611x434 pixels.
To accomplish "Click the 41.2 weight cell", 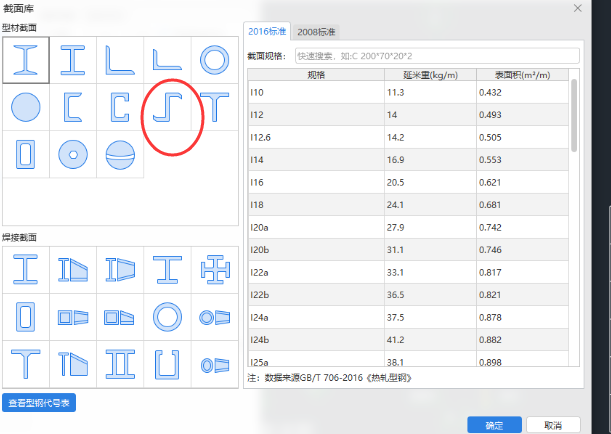I will (430, 340).
